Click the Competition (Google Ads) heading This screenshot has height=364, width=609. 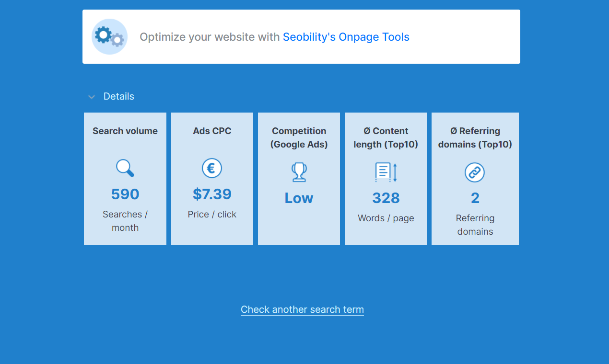[299, 137]
